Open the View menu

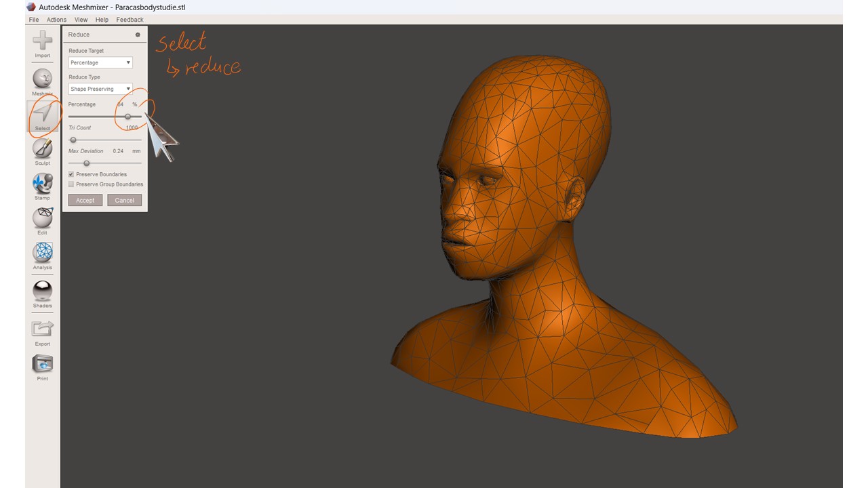coord(81,20)
